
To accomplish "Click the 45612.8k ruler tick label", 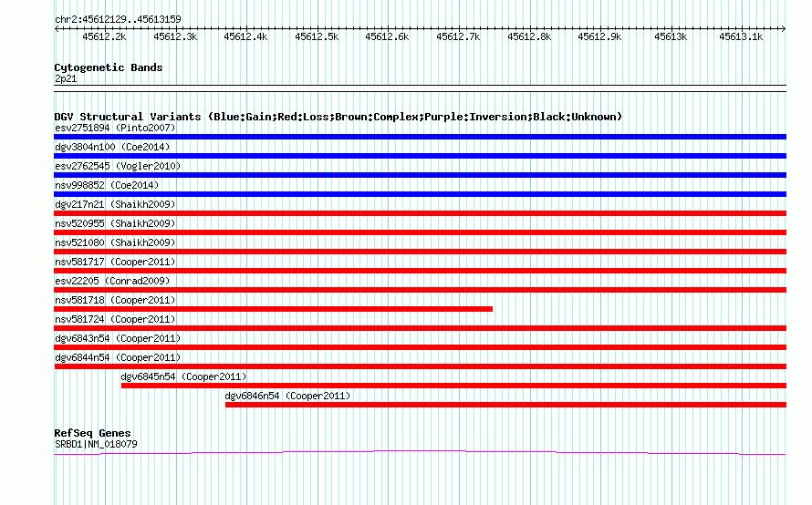I will click(529, 36).
